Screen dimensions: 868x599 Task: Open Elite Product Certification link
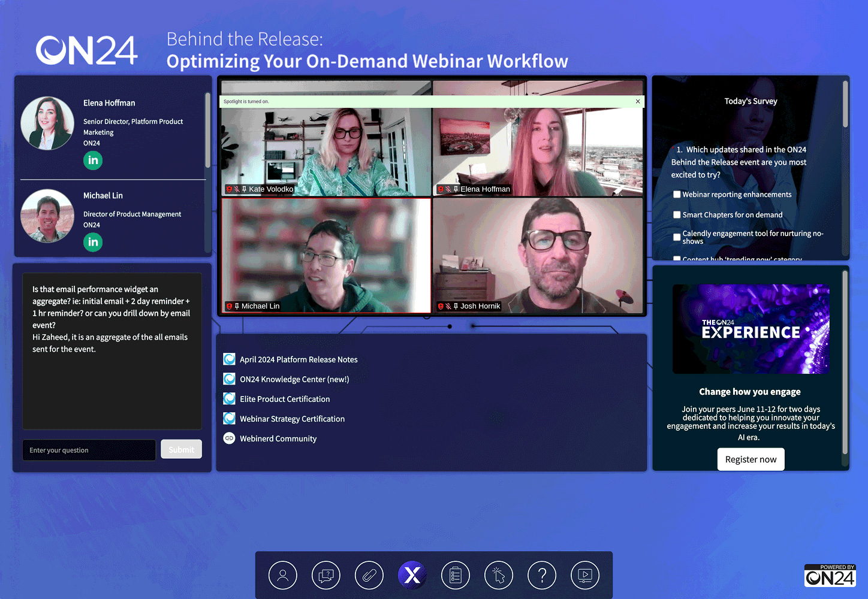click(x=285, y=399)
